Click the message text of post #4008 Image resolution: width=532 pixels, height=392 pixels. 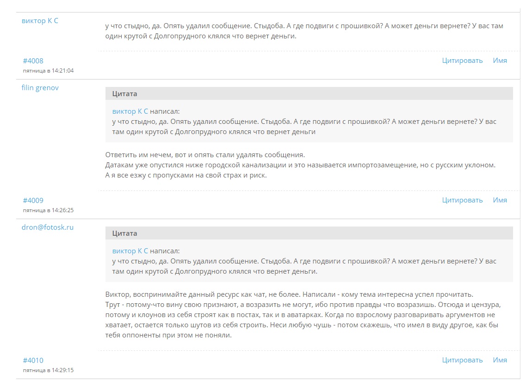[x=304, y=31]
